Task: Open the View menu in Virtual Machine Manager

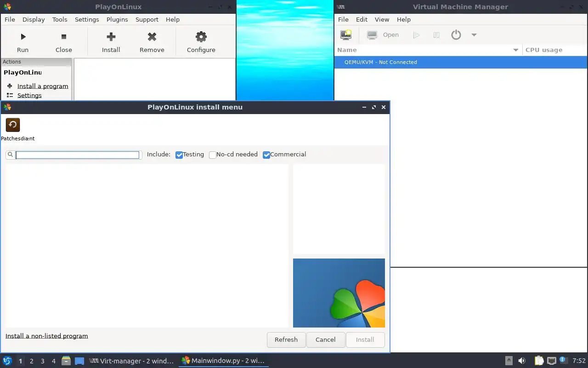Action: [x=382, y=19]
